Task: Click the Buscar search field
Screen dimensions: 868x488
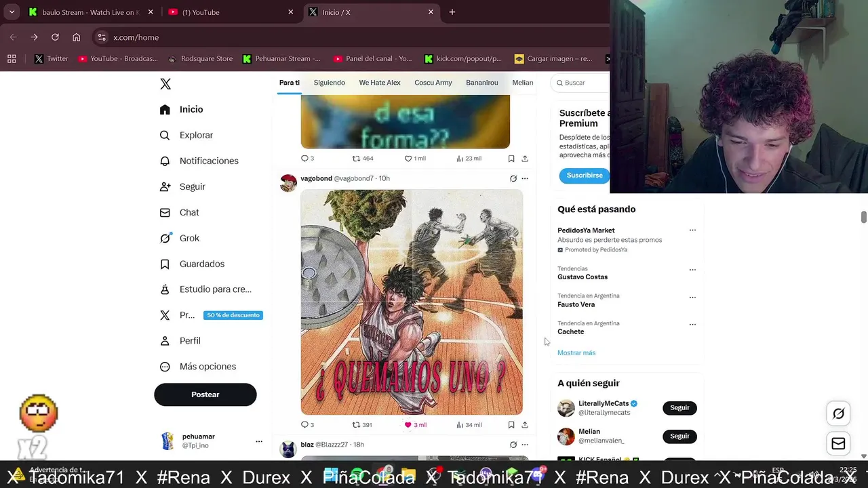Action: pyautogui.click(x=580, y=83)
